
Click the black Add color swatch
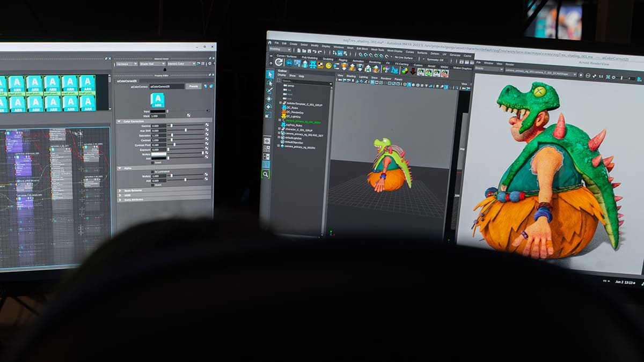[x=159, y=159]
